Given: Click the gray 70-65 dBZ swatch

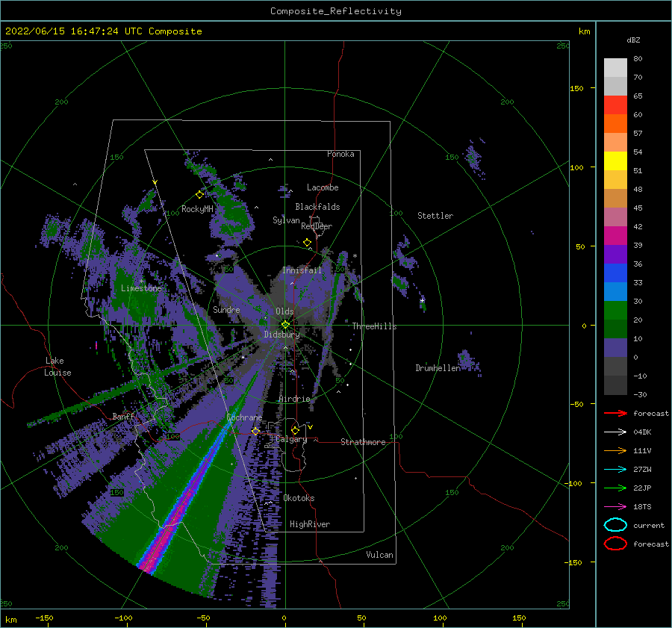Looking at the screenshot, I should [x=615, y=87].
